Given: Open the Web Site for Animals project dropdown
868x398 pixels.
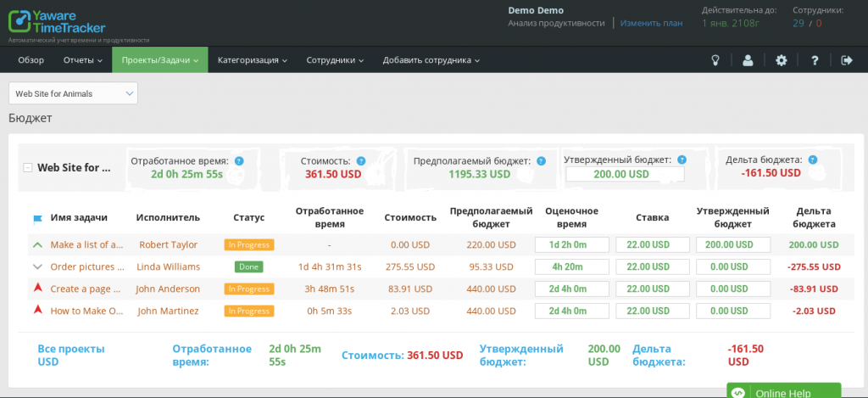Looking at the screenshot, I should (73, 93).
